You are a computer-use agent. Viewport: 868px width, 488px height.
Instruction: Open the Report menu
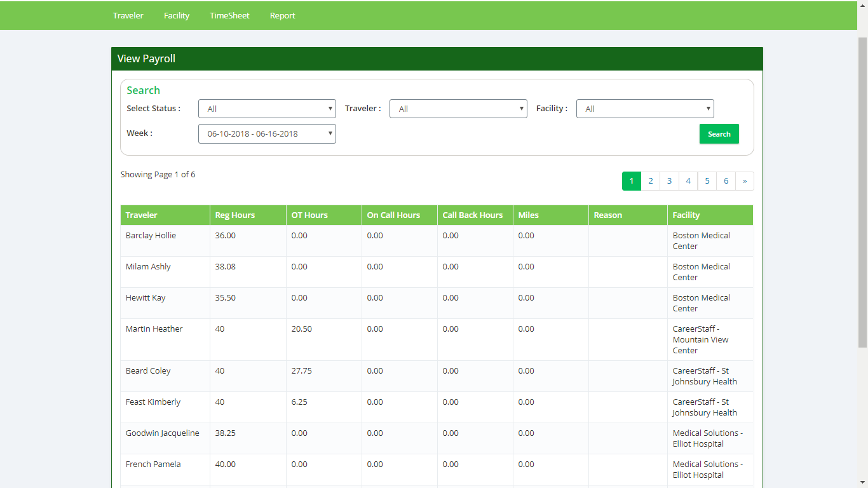pos(282,15)
